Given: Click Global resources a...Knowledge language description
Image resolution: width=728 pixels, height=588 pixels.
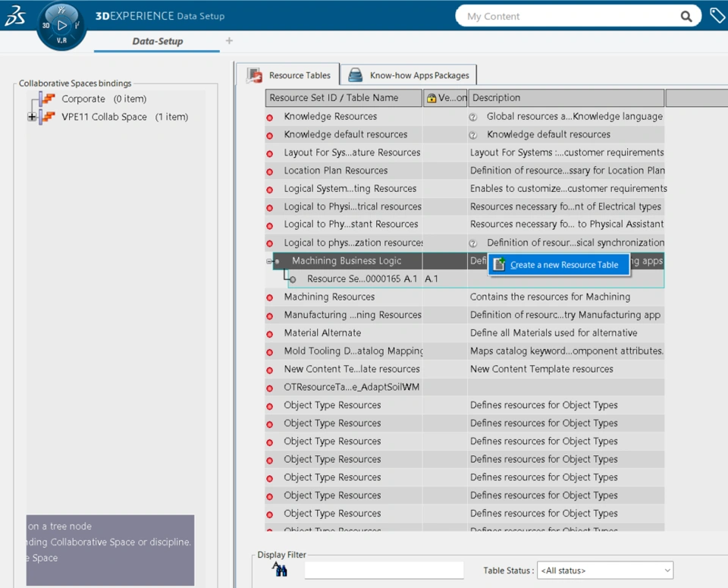Looking at the screenshot, I should (575, 117).
